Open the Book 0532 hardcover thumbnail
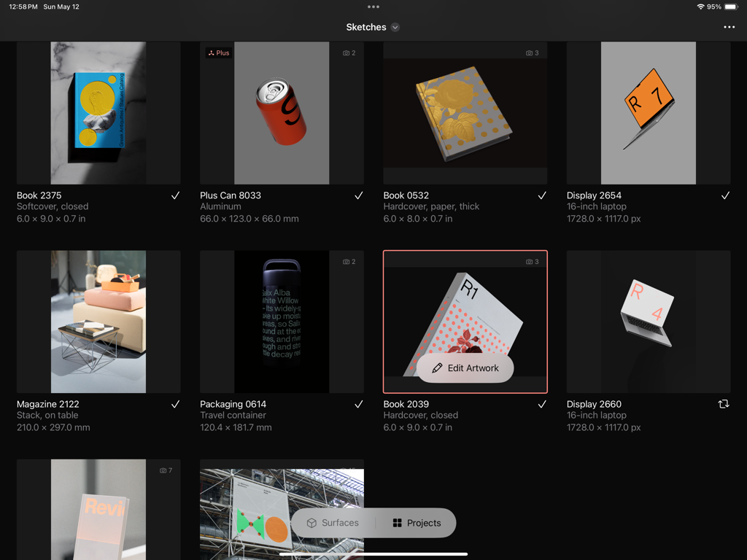 (465, 113)
